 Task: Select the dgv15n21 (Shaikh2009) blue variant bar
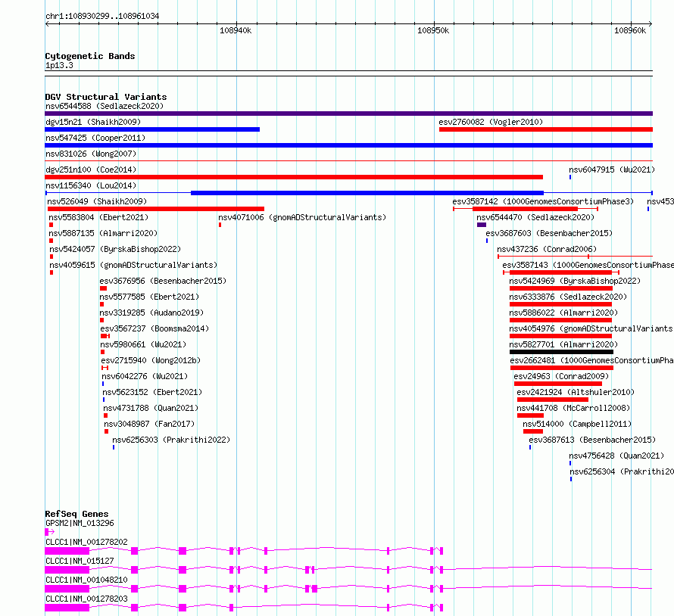152,129
